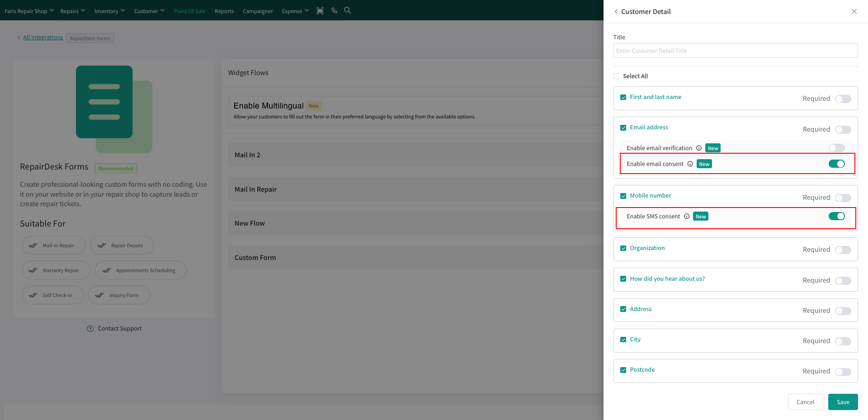Uncheck the Address field checkbox

tap(623, 309)
